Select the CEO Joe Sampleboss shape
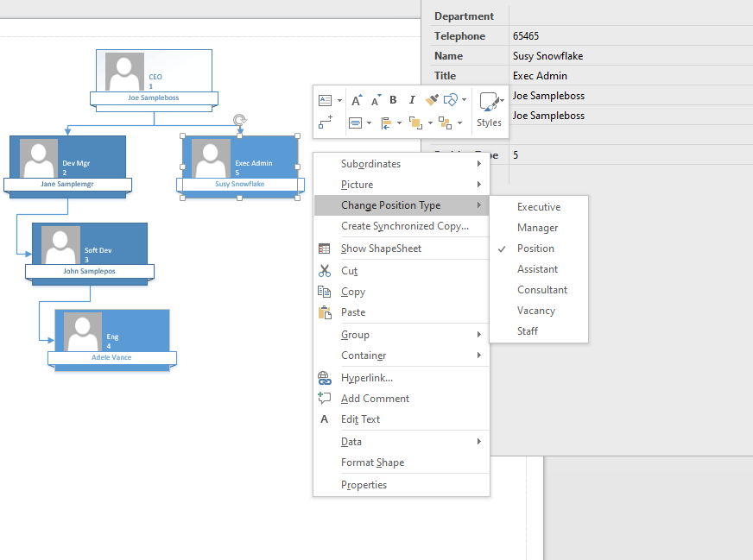The height and width of the screenshot is (560, 753). 155,80
